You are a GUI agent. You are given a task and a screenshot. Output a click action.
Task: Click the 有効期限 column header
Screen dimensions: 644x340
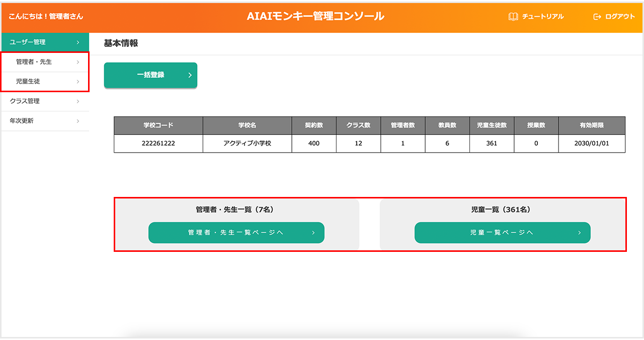pos(592,125)
